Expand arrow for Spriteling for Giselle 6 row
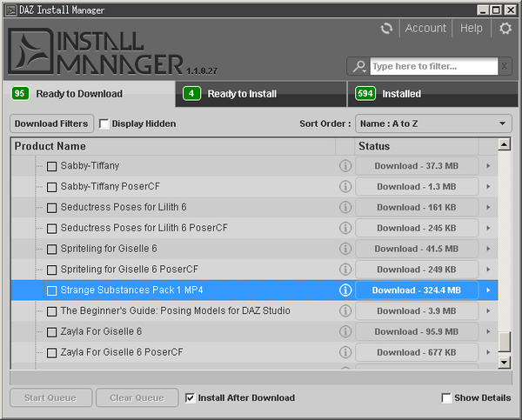 point(488,249)
